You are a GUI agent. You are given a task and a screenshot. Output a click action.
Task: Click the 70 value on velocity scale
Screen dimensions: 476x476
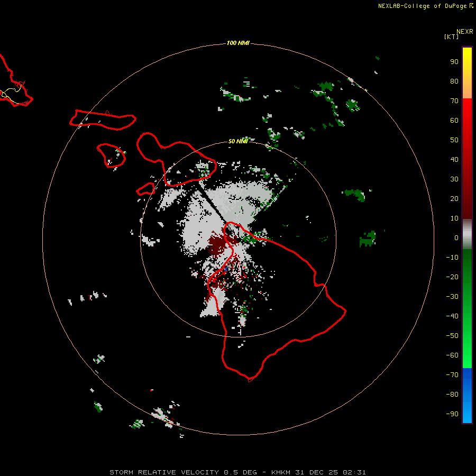[x=454, y=101]
